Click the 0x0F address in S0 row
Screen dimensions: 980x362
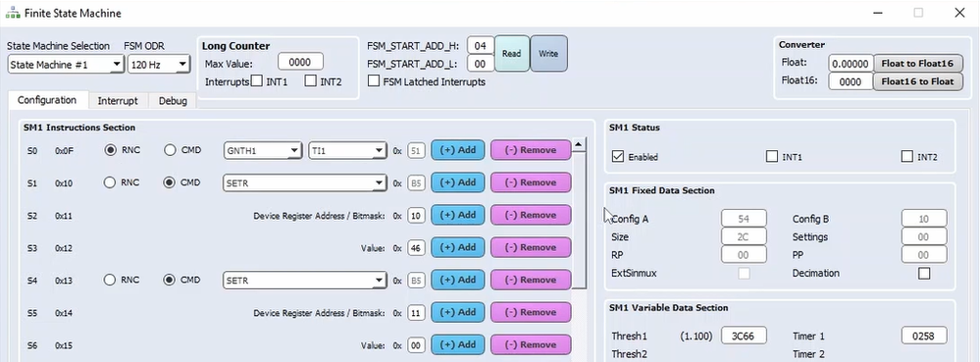(65, 151)
